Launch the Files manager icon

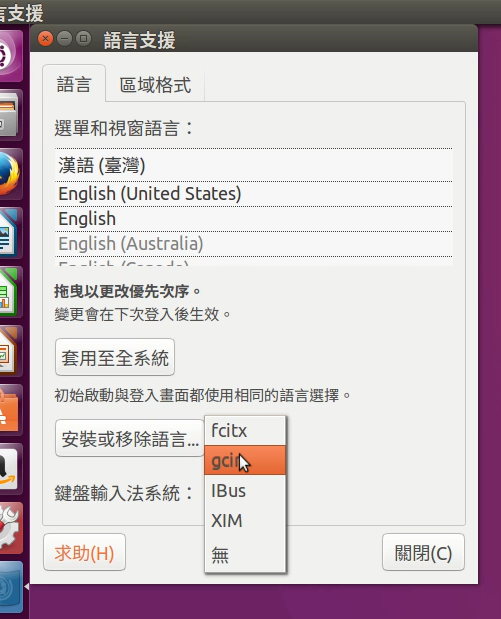pos(9,115)
